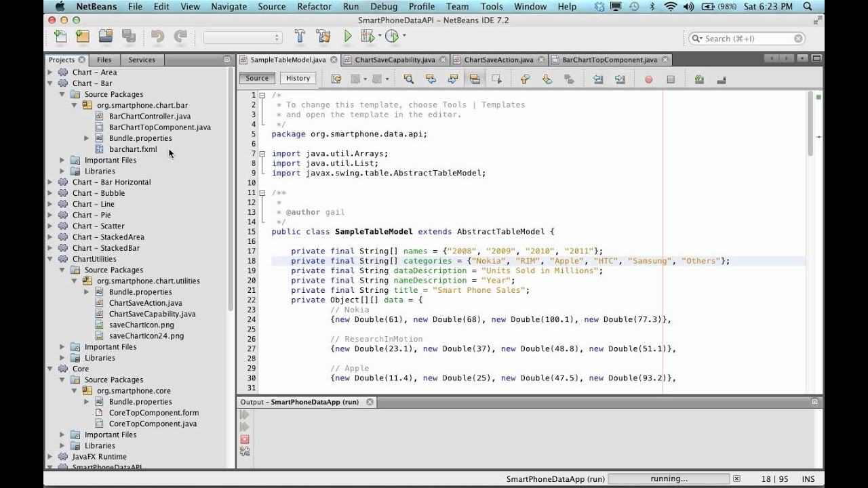The height and width of the screenshot is (488, 868).
Task: Select barchart.fxml file
Action: pyautogui.click(x=133, y=149)
